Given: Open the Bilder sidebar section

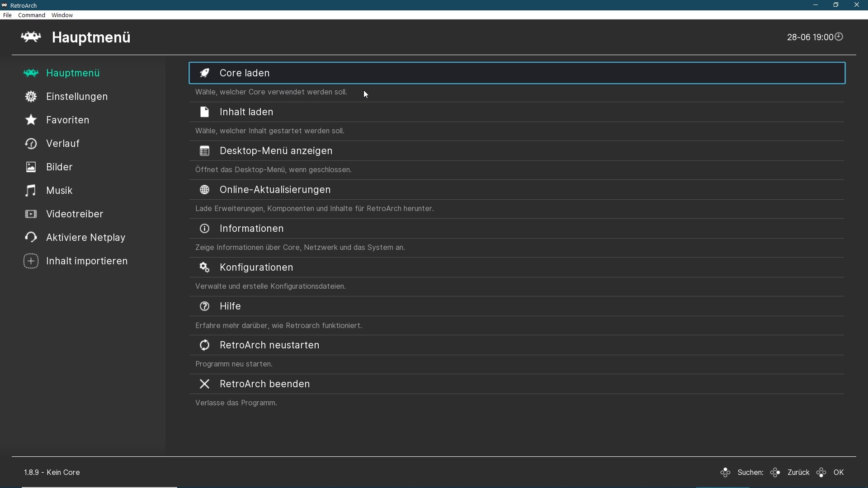Looking at the screenshot, I should [x=59, y=167].
